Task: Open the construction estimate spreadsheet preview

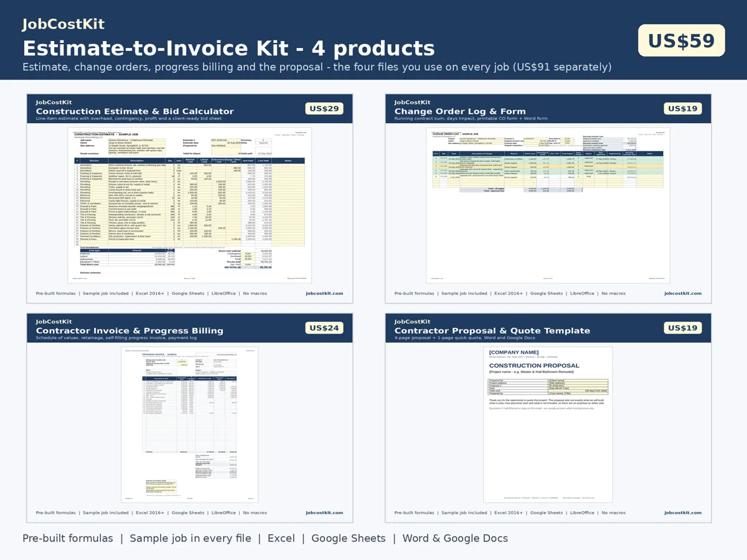Action: tap(189, 205)
